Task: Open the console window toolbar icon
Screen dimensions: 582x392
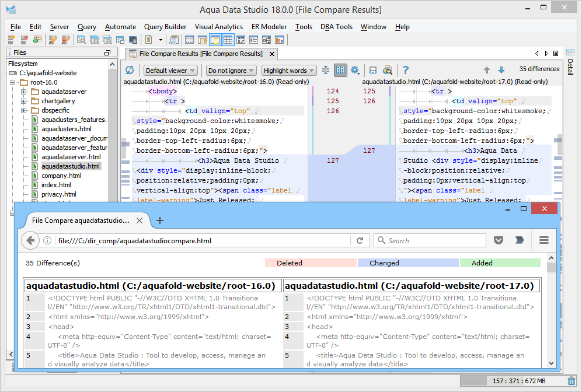Action: coord(133,40)
